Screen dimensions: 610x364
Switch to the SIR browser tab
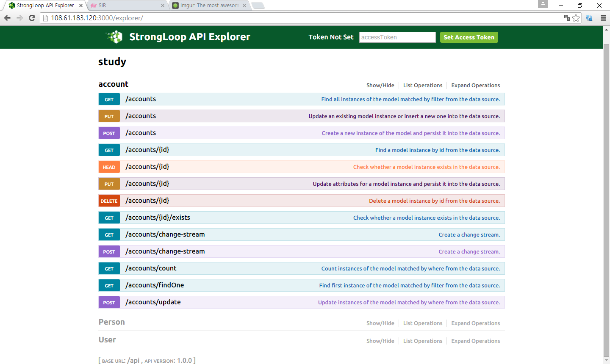click(x=127, y=6)
